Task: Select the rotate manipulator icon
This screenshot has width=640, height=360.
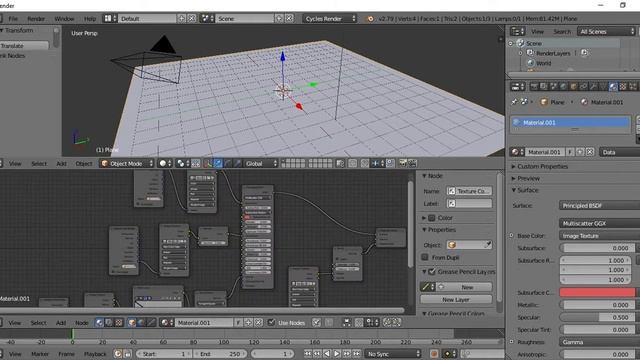Action: pyautogui.click(x=228, y=163)
